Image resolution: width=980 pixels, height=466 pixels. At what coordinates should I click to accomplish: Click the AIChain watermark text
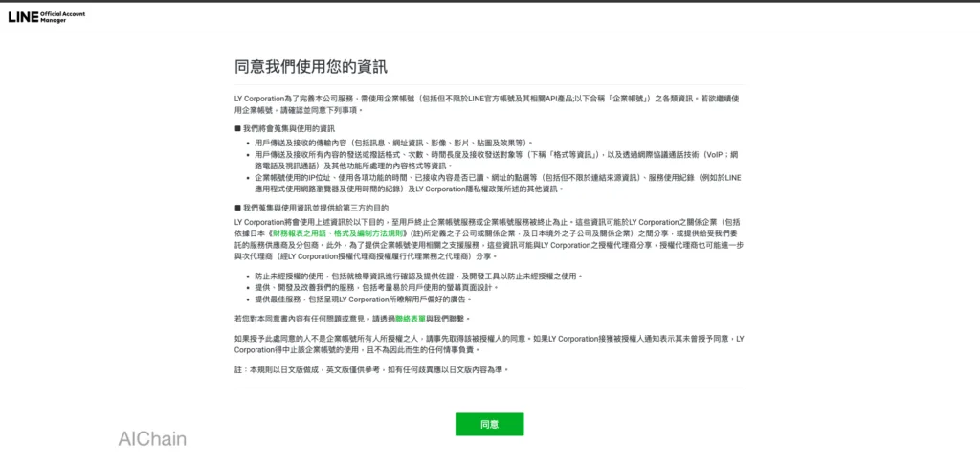pyautogui.click(x=152, y=439)
